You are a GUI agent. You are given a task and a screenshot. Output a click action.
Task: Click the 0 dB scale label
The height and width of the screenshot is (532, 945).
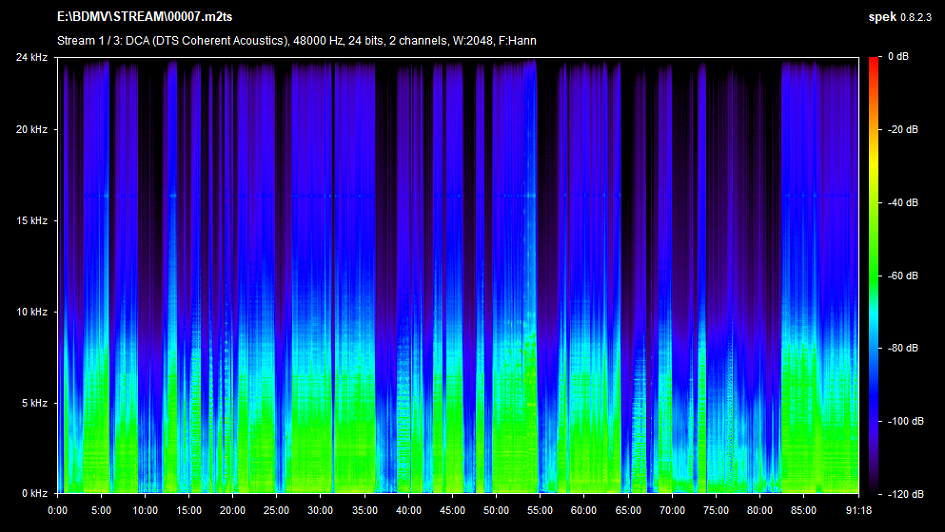[x=899, y=57]
